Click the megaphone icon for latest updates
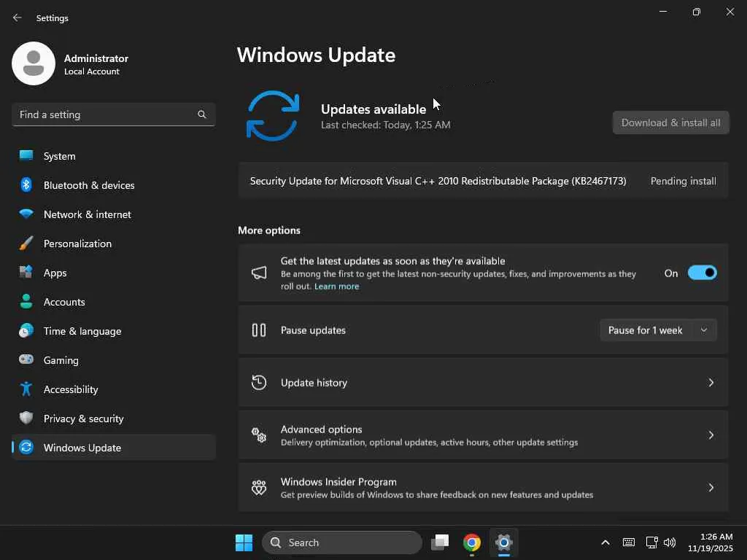Image resolution: width=747 pixels, height=560 pixels. pyautogui.click(x=259, y=273)
